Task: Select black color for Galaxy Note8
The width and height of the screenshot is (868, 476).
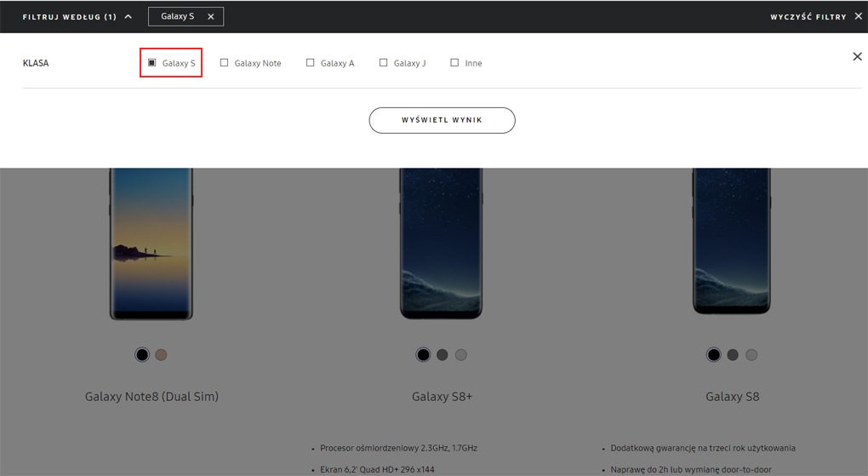Action: click(142, 354)
